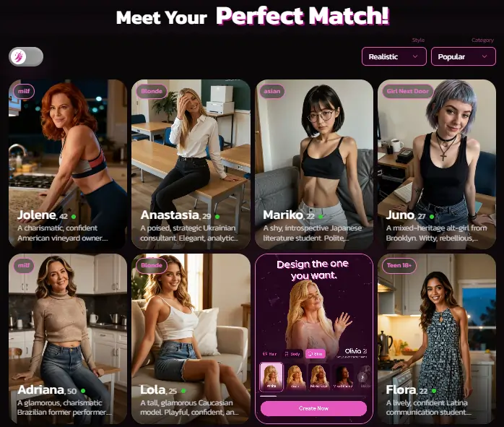Pick the darkest fourth skin tone thumbnail

(x=343, y=376)
